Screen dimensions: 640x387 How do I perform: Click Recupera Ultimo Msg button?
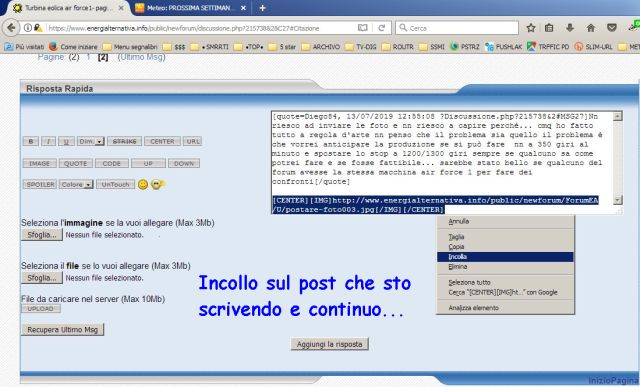(62, 329)
